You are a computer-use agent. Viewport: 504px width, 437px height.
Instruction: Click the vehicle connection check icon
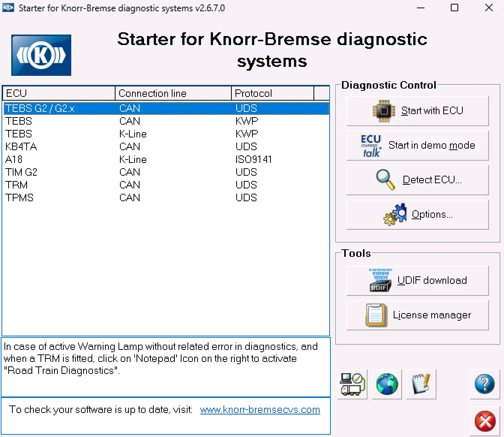point(352,384)
